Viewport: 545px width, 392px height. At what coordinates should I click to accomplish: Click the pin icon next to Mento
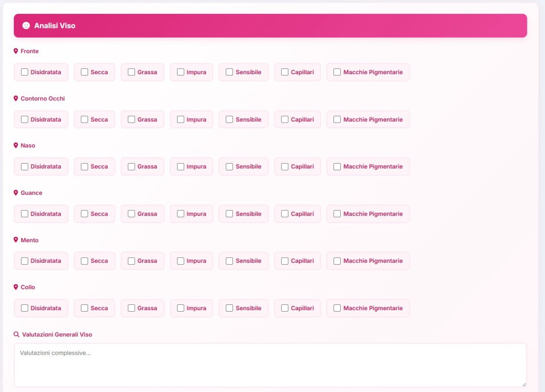(16, 240)
